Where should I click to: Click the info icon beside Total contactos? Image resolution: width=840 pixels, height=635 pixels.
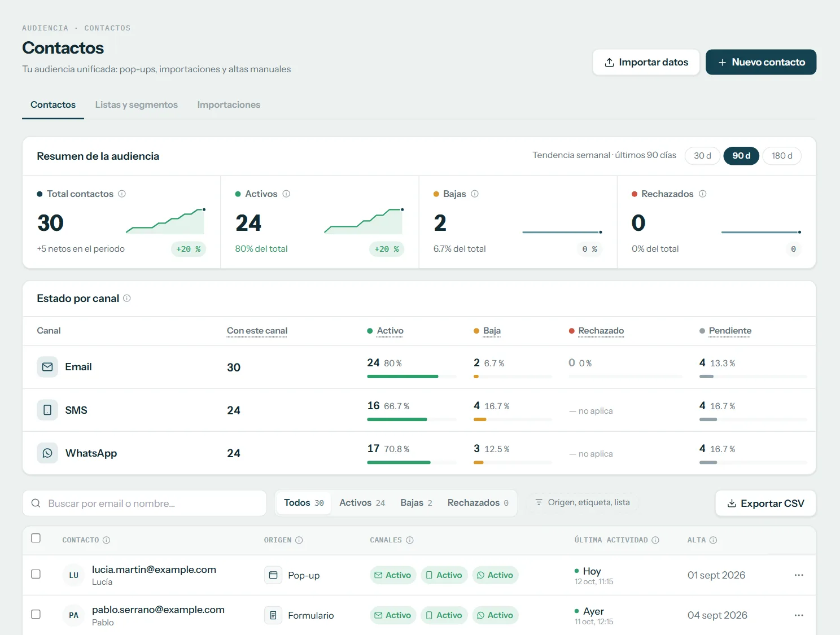tap(122, 194)
